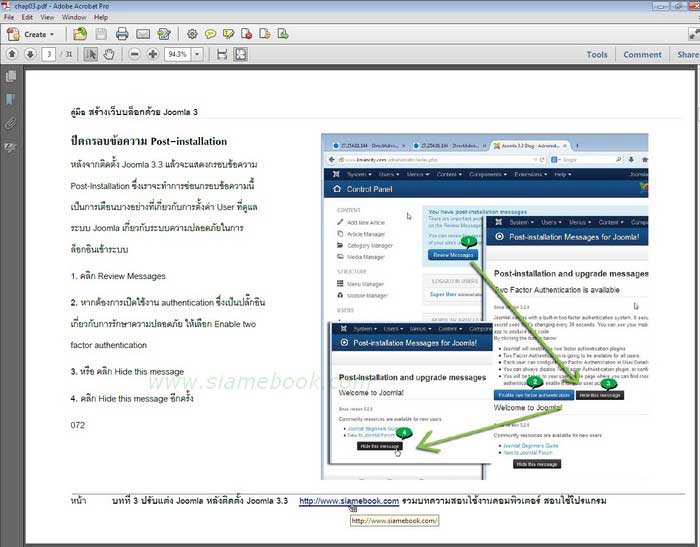Select the Sticky Note comment bubble tool
Screen dimensions: 700x547
point(210,34)
